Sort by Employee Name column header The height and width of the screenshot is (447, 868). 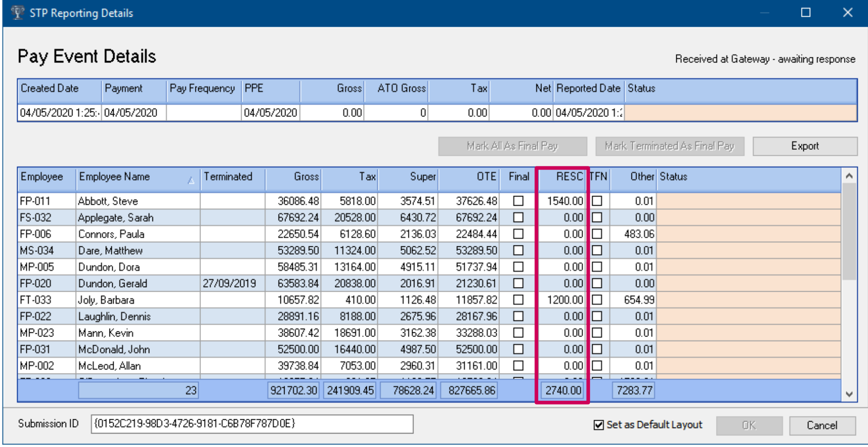[138, 179]
